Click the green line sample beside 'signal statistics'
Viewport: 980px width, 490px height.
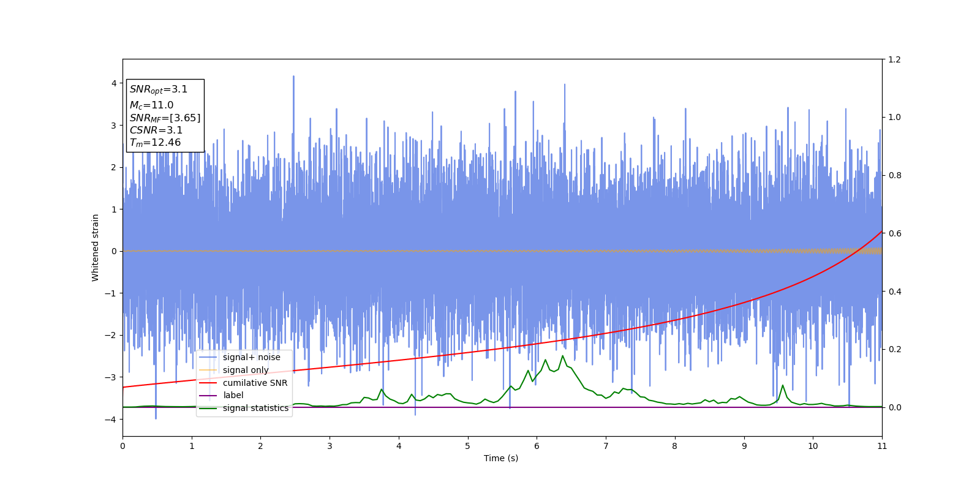(208, 409)
